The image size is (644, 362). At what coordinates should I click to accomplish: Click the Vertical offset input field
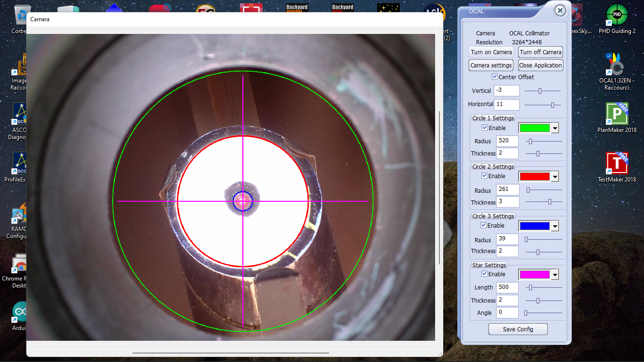[x=506, y=90]
